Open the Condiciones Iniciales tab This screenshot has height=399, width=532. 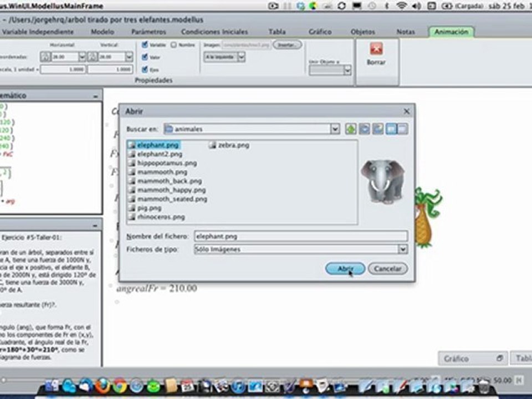[214, 32]
